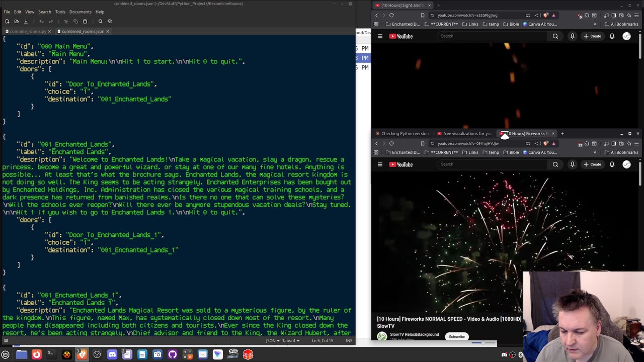Viewport: 644px width, 362px height.
Task: Go back in the top browser window
Action: click(376, 15)
